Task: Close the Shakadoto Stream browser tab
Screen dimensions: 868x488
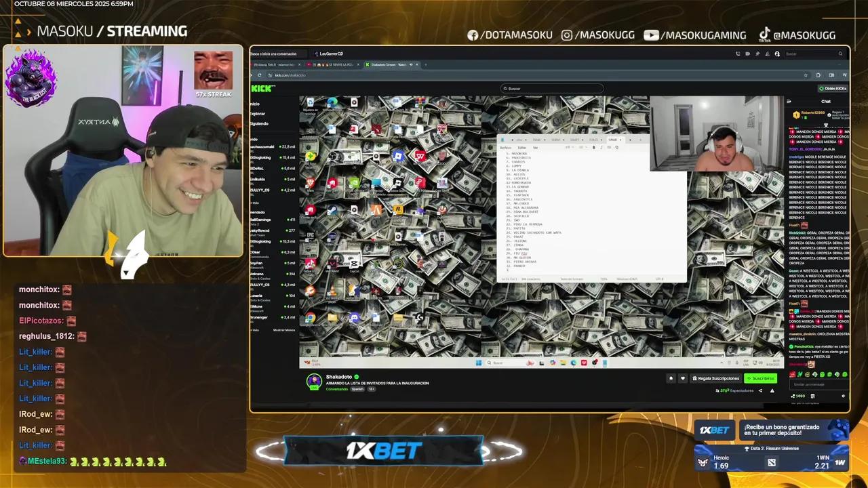Action: click(x=417, y=64)
